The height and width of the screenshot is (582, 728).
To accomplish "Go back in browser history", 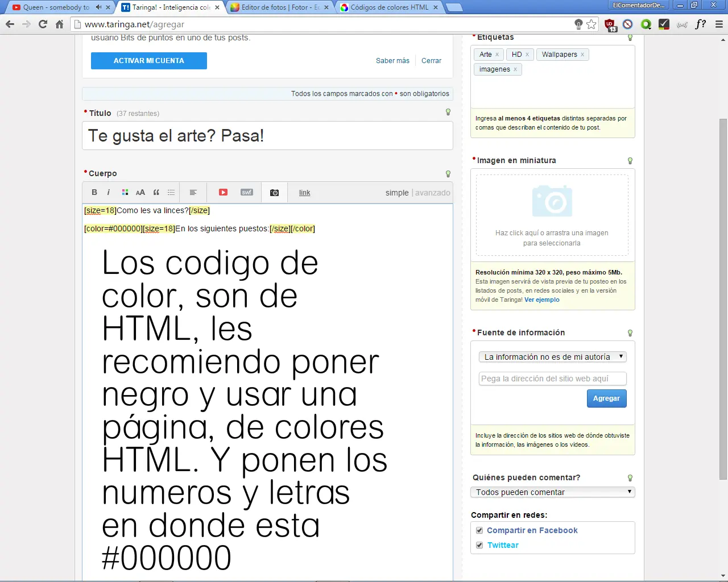I will click(10, 24).
